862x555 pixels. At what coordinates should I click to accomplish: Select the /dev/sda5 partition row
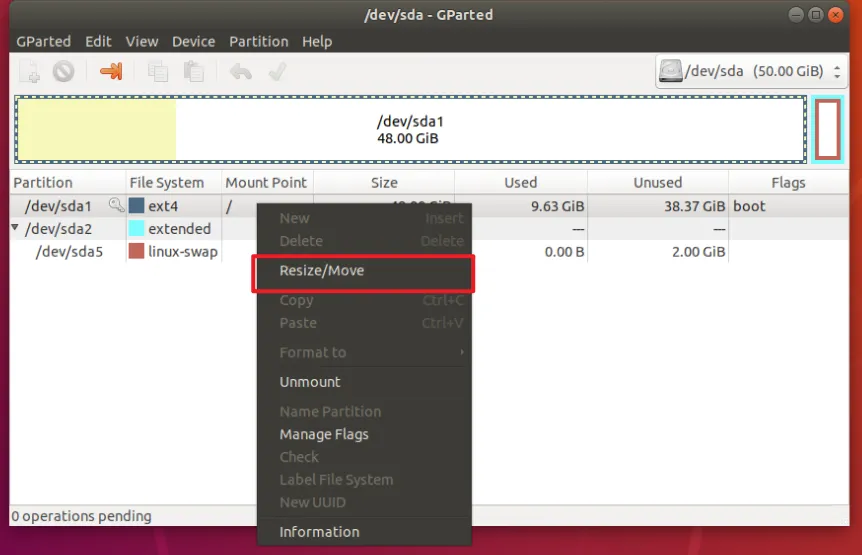point(429,252)
